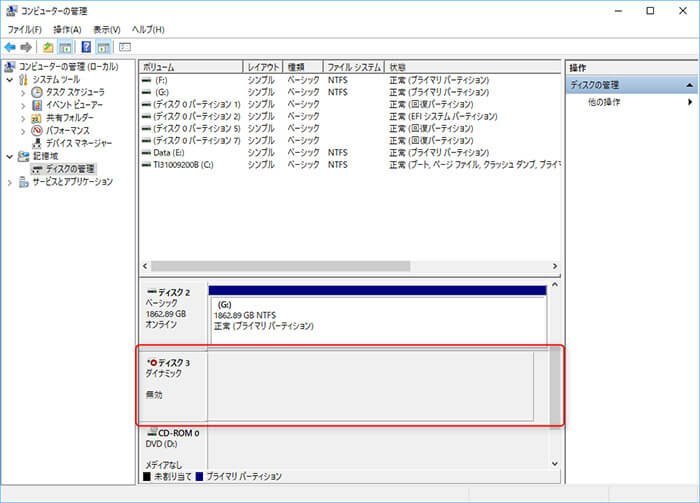The width and height of the screenshot is (700, 503).
Task: Maximize the コンピューターの管理 window
Action: [x=650, y=11]
